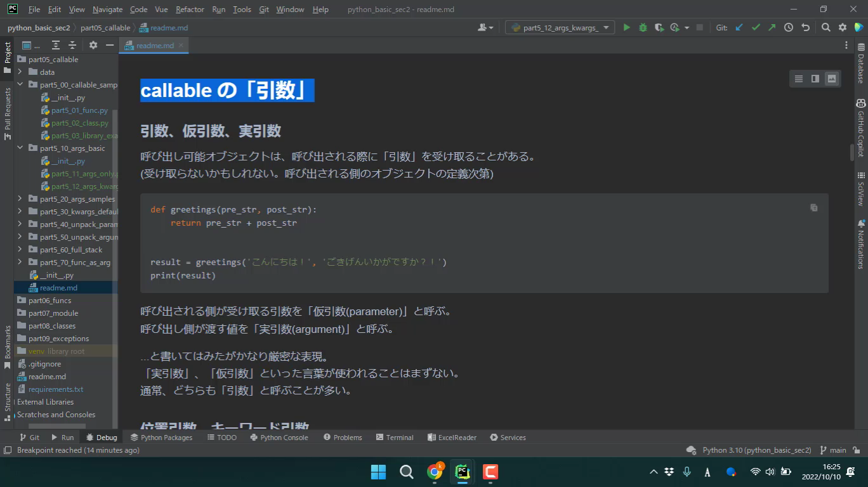Switch to preview-only view mode
The height and width of the screenshot is (487, 868).
pos(832,79)
